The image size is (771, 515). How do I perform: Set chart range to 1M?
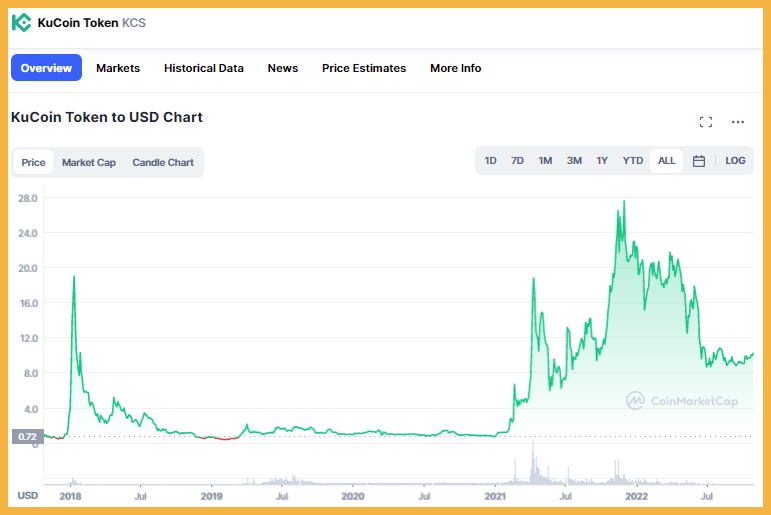545,161
